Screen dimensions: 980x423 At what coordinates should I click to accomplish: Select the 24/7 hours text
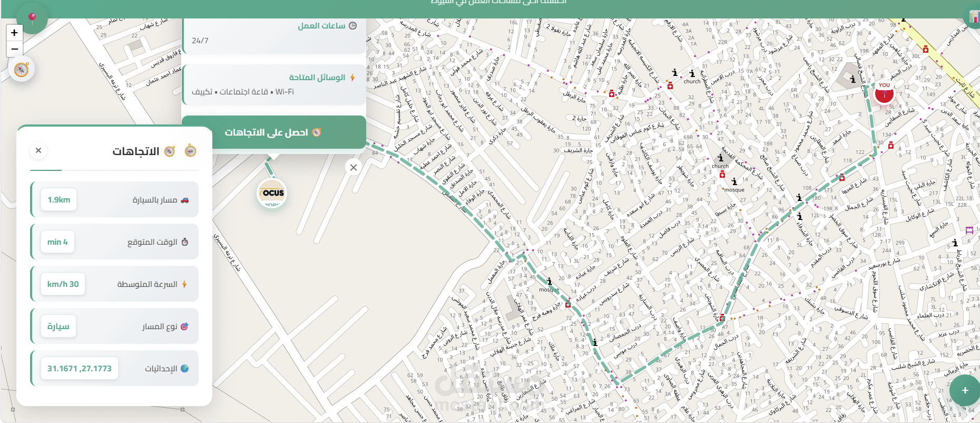click(200, 41)
